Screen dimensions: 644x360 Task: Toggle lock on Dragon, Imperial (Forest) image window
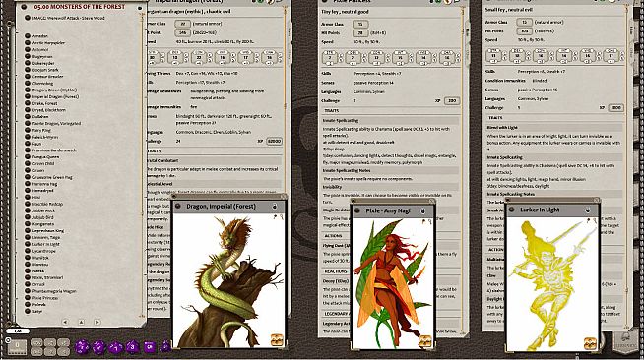click(x=275, y=207)
